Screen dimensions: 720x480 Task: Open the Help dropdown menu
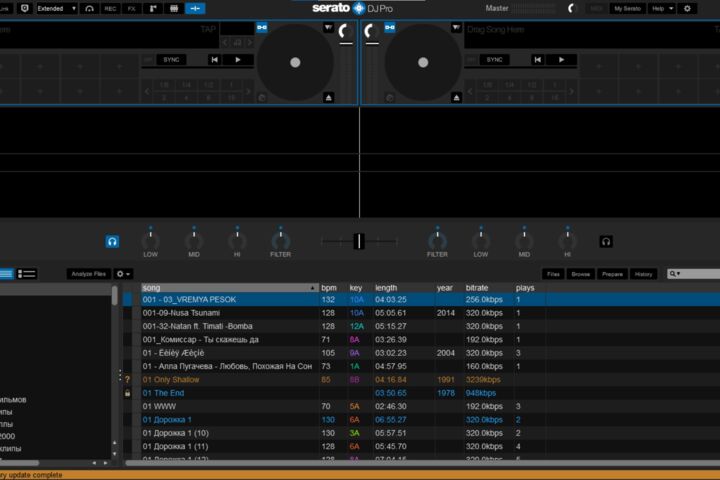[662, 8]
